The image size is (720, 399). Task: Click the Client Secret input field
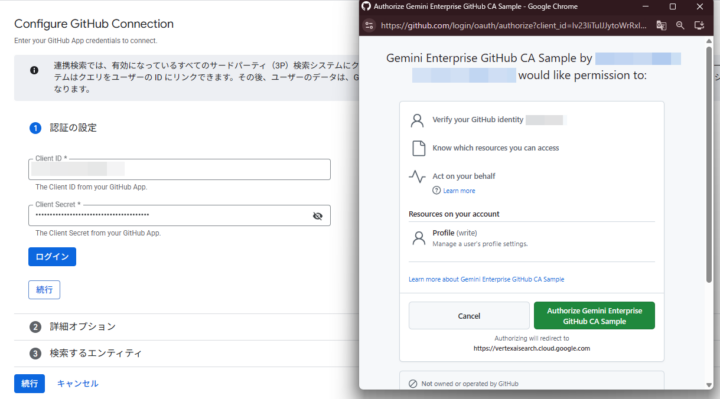point(179,215)
